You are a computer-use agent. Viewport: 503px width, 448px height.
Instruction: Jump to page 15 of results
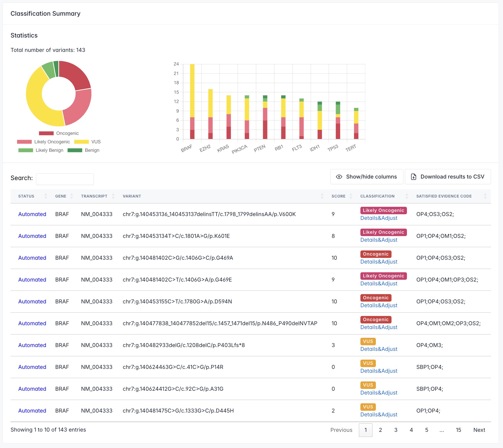click(x=458, y=430)
